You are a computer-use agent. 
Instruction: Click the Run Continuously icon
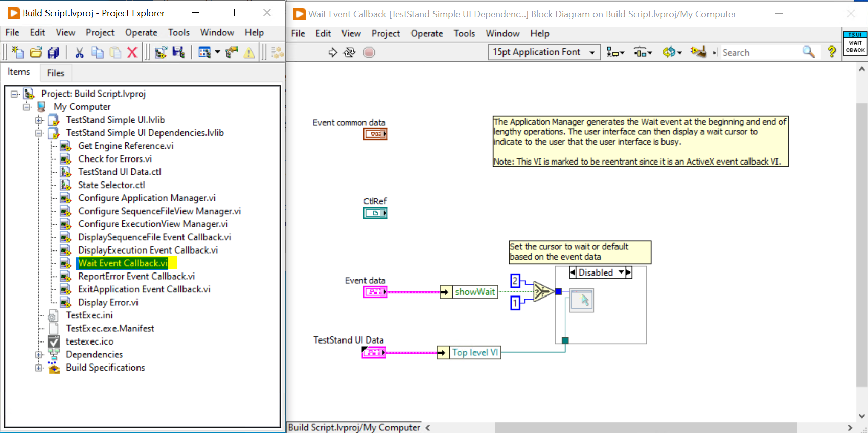tap(350, 52)
